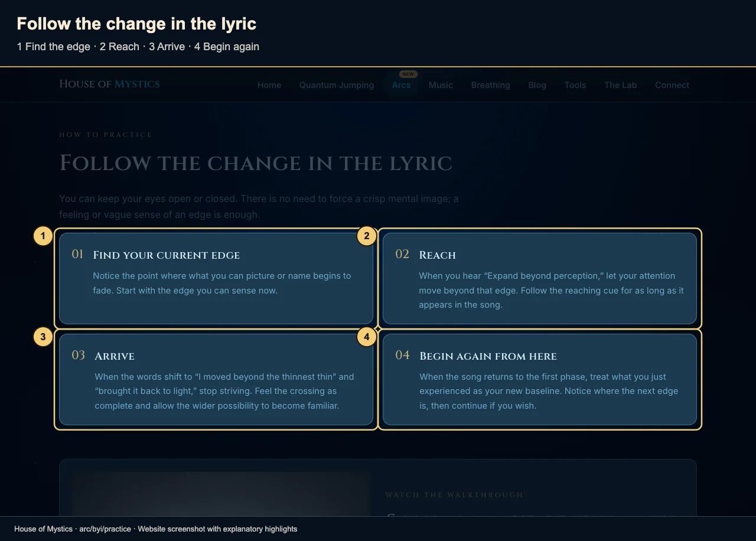Select the Find Your Current Edge card
Screen dimensions: 756x541
coord(216,278)
